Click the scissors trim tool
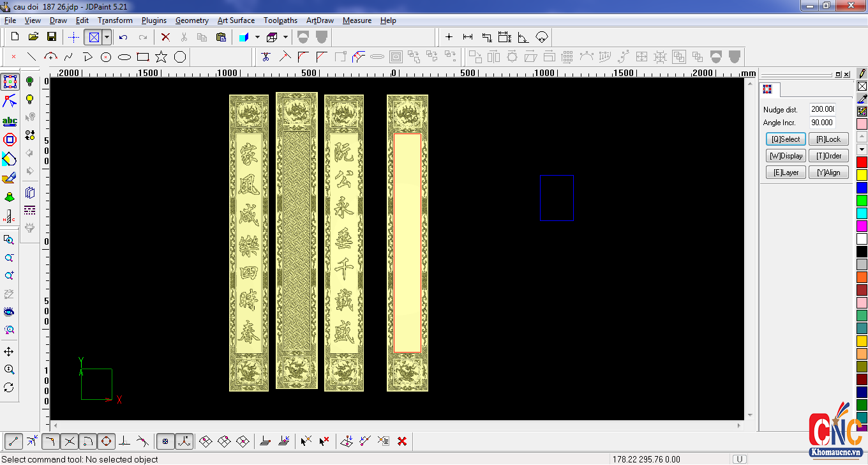 (x=266, y=57)
